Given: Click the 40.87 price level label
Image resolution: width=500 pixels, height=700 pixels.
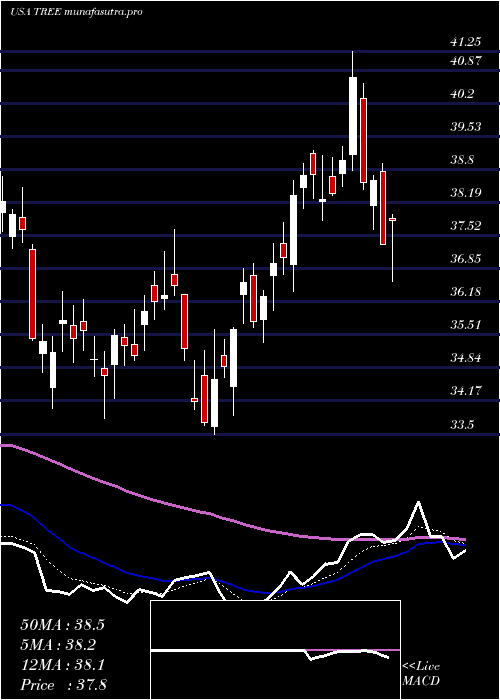Looking at the screenshot, I should click(x=466, y=61).
